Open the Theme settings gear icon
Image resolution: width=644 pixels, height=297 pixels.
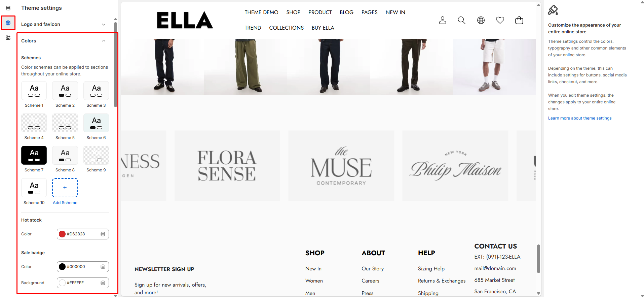pyautogui.click(x=8, y=23)
